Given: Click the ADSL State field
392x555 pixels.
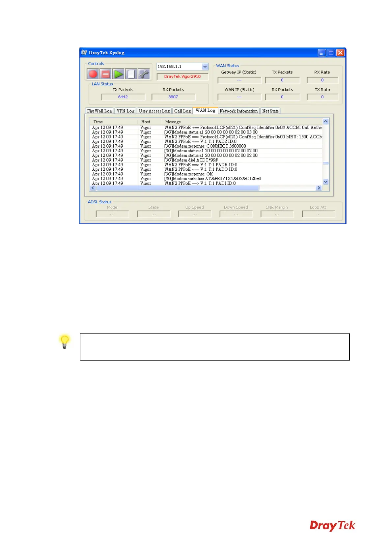Looking at the screenshot, I should 154,214.
